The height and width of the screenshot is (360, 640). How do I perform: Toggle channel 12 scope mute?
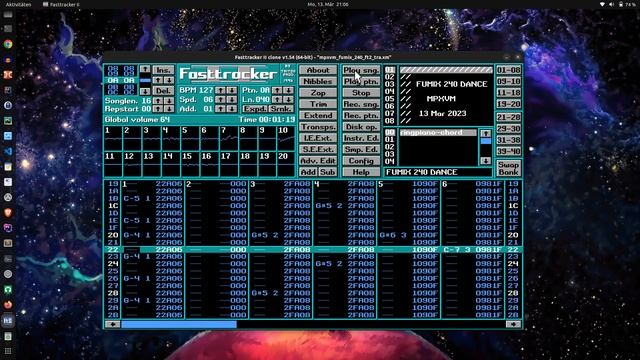[x=132, y=164]
